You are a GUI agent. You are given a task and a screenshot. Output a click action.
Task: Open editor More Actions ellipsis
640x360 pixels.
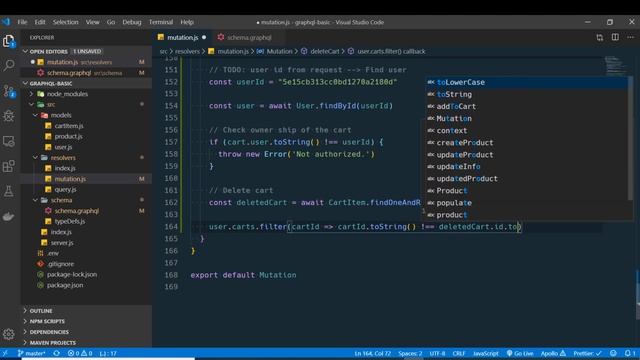click(x=630, y=37)
